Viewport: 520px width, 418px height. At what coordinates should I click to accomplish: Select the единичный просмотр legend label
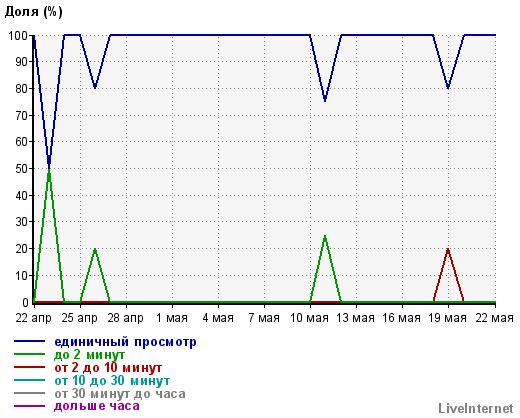pyautogui.click(x=125, y=342)
